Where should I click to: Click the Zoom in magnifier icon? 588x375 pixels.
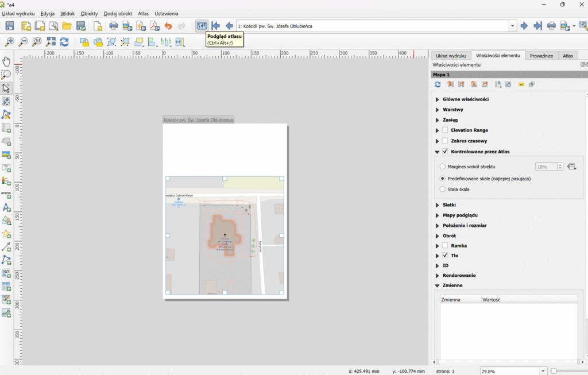[x=9, y=42]
